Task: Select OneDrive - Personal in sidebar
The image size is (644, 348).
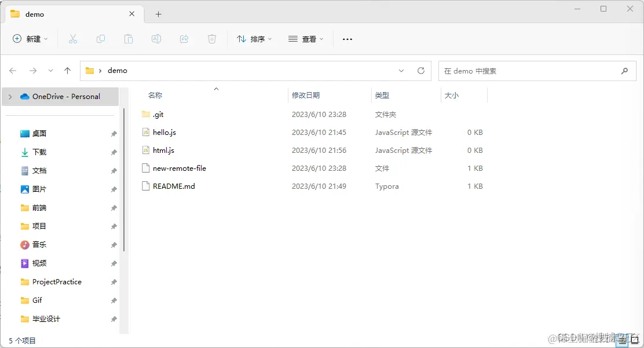Action: (60, 97)
